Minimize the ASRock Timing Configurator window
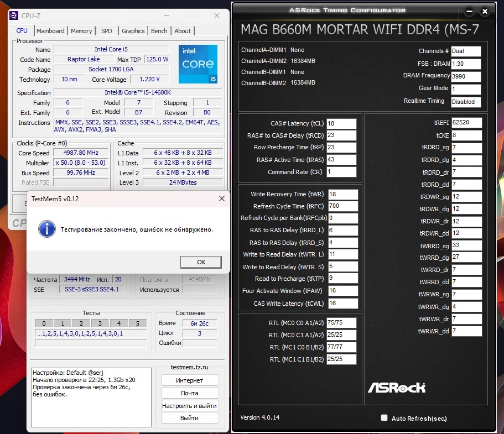Image resolution: width=504 pixels, height=434 pixels. point(469,12)
